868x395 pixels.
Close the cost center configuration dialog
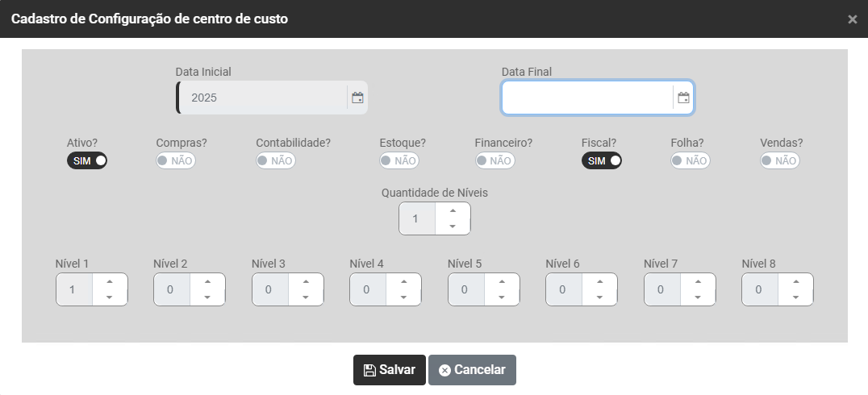pos(852,19)
